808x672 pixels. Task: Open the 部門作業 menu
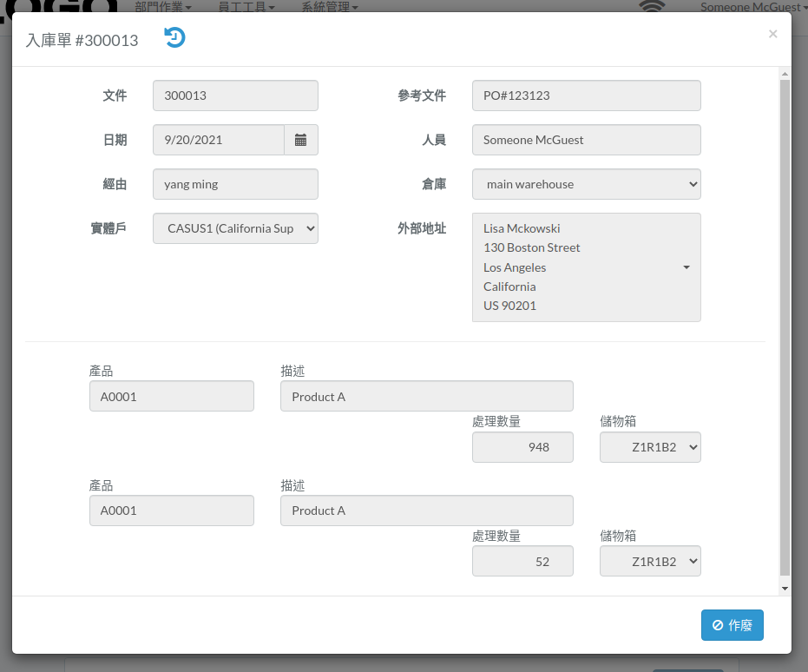click(163, 7)
